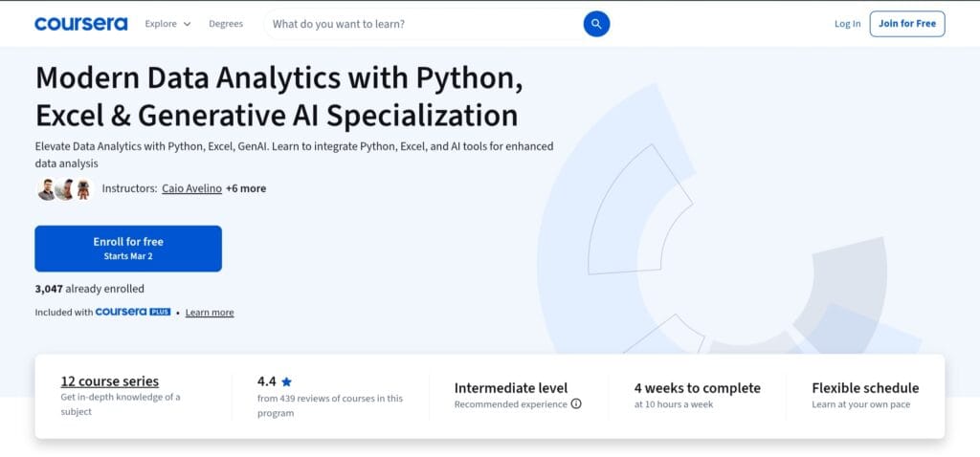This screenshot has height=457, width=980.
Task: Click the '3,047 already enrolled' text
Action: pos(89,289)
